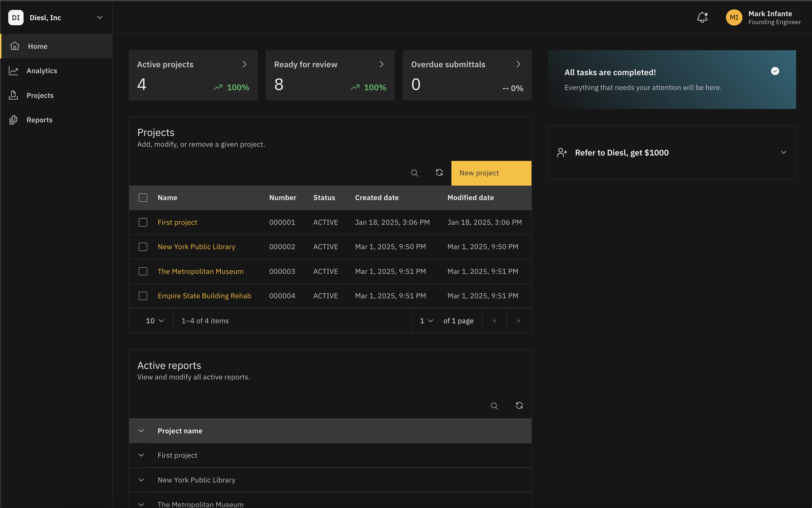The height and width of the screenshot is (508, 812).
Task: Open the notifications bell
Action: [x=702, y=18]
